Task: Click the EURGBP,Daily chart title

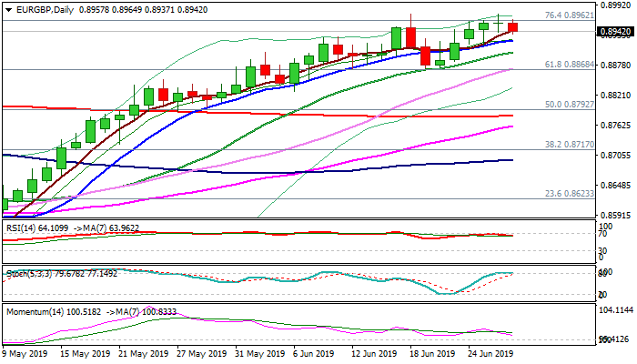Action: [x=45, y=10]
